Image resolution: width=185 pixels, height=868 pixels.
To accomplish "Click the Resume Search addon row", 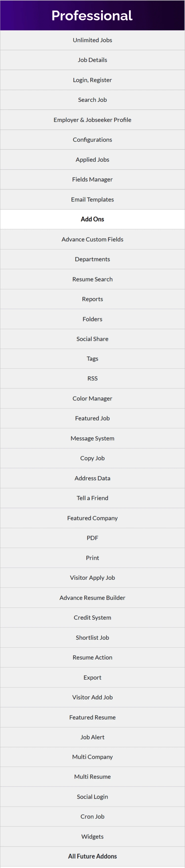I will (92, 279).
